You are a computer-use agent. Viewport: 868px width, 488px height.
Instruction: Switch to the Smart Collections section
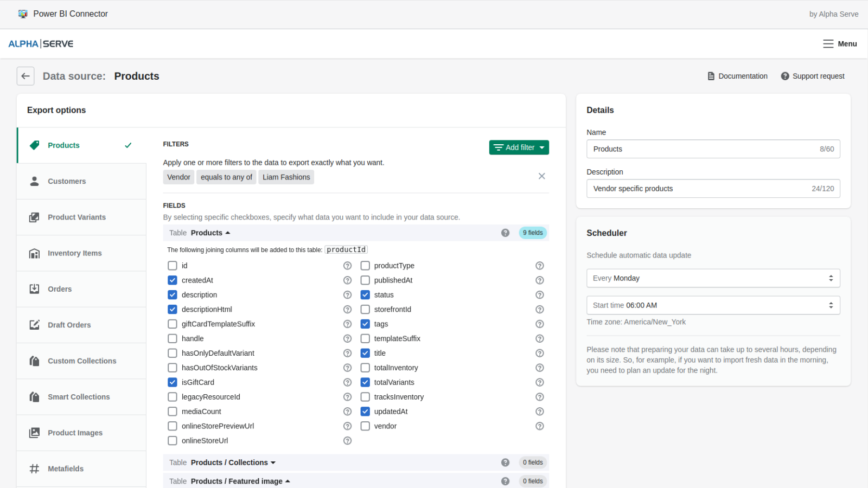[78, 396]
